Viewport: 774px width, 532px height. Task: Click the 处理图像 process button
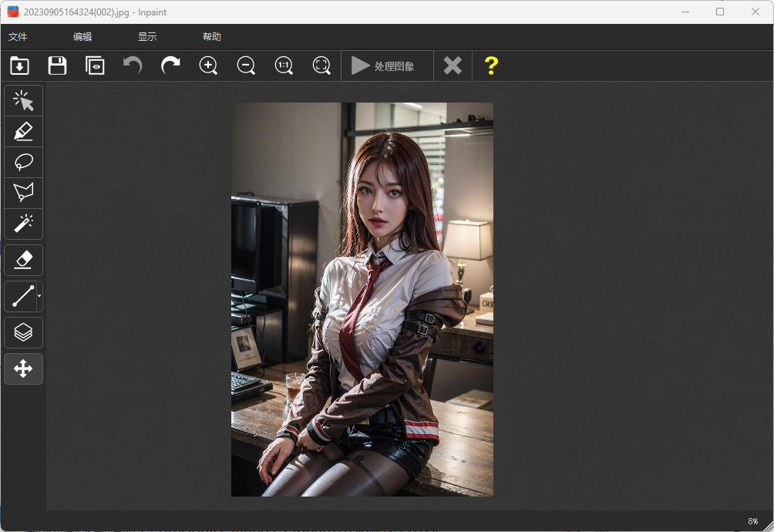387,66
